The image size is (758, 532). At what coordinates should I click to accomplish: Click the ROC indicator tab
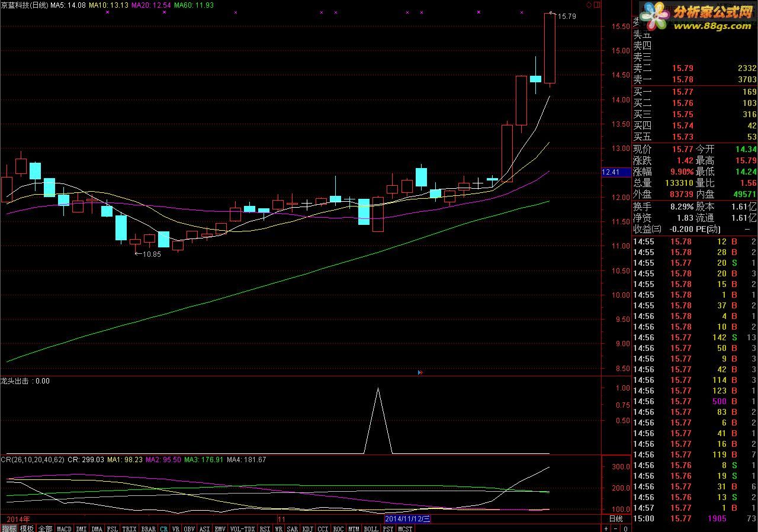tap(339, 528)
